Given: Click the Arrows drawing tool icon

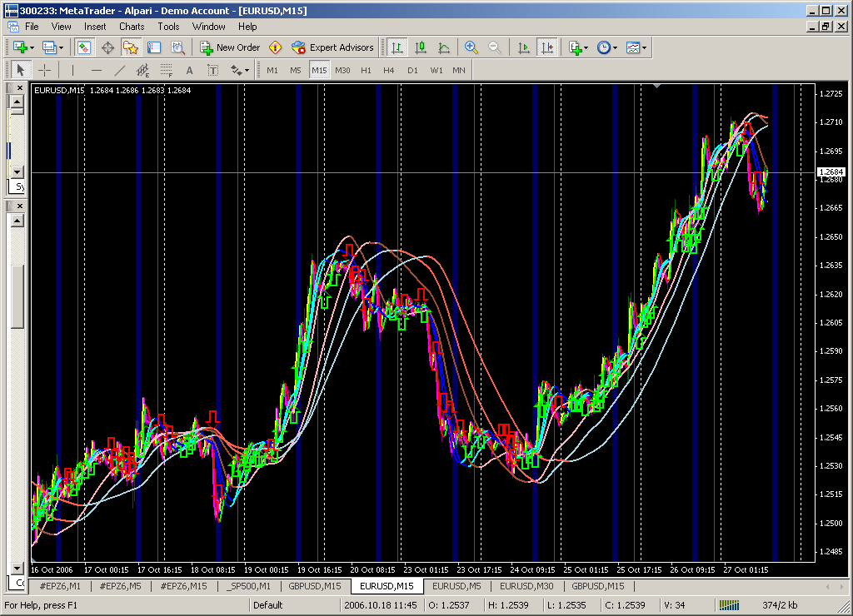Looking at the screenshot, I should [236, 70].
